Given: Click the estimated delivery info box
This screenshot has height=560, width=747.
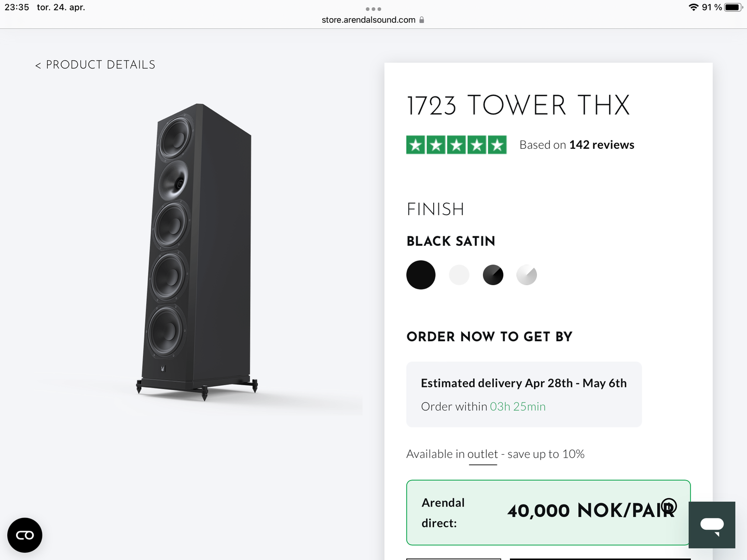Looking at the screenshot, I should coord(524,395).
